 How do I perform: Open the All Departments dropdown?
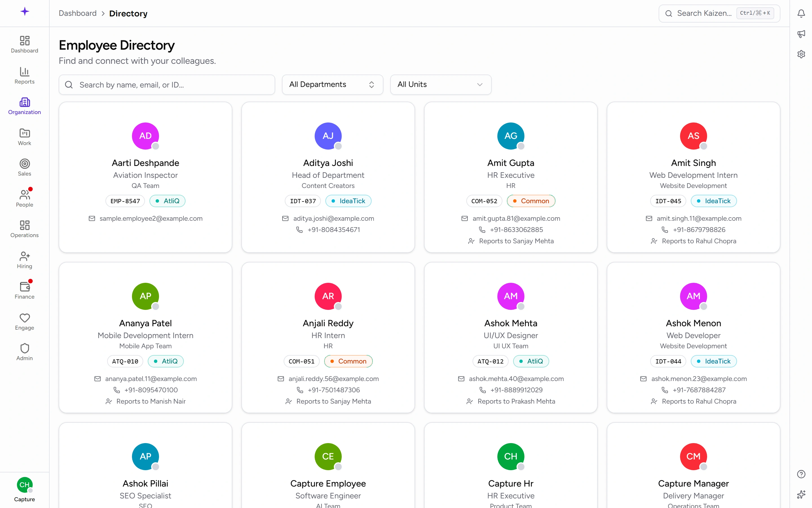coord(332,85)
